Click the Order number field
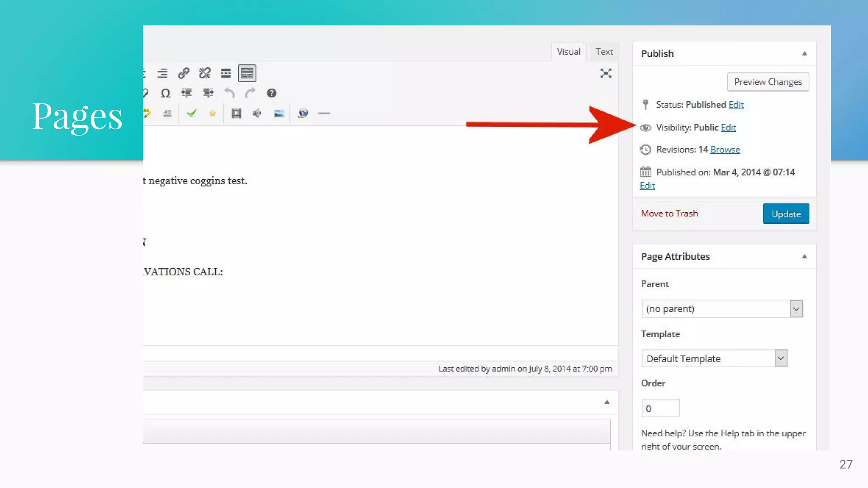The image size is (868, 488). click(x=660, y=408)
